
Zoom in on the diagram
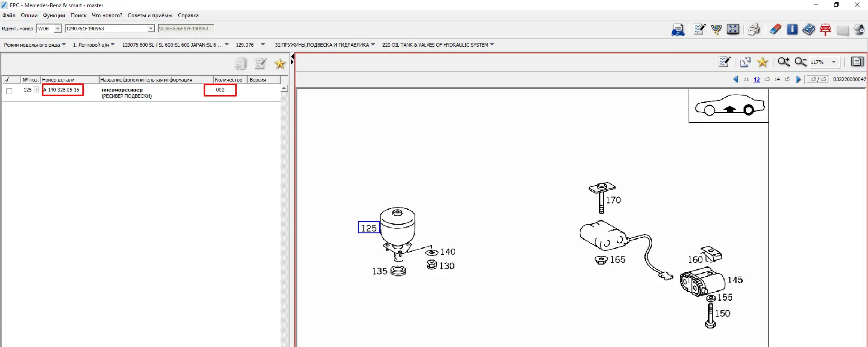(784, 62)
